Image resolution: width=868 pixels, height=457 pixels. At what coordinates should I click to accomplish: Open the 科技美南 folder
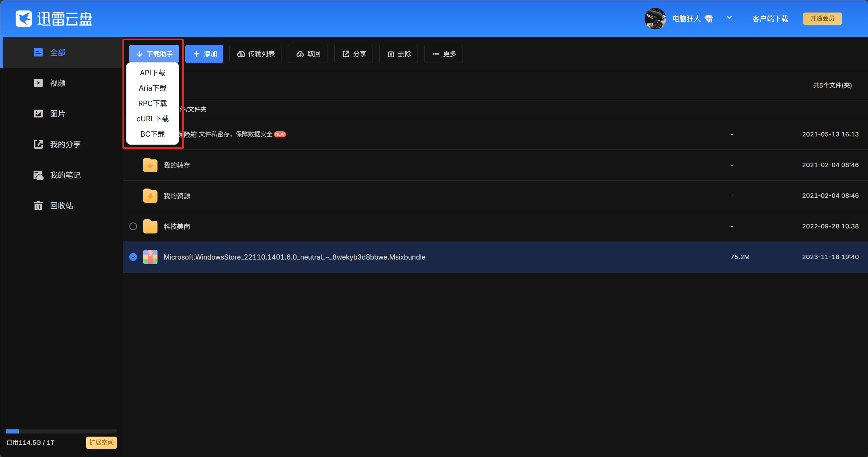[x=177, y=226]
